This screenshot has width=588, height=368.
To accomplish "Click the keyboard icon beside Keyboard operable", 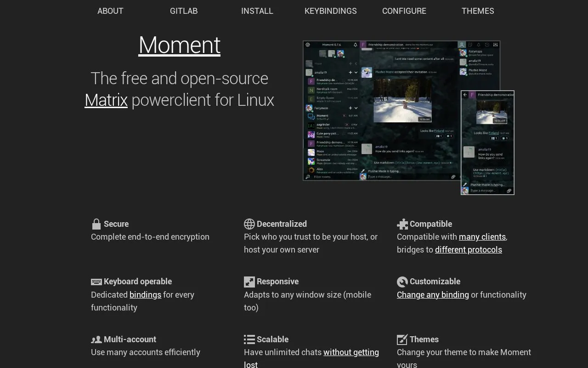I will 96,282.
